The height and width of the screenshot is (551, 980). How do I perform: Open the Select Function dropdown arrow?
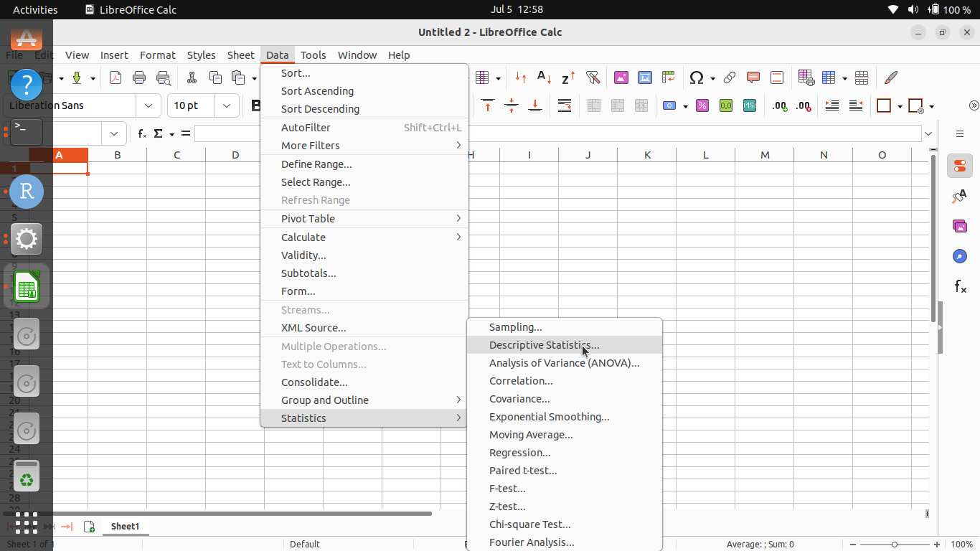(172, 134)
